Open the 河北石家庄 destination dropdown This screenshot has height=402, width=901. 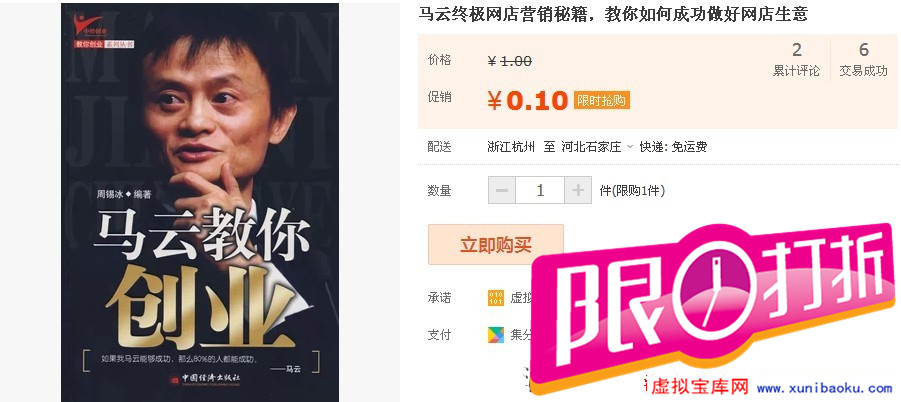tap(597, 146)
